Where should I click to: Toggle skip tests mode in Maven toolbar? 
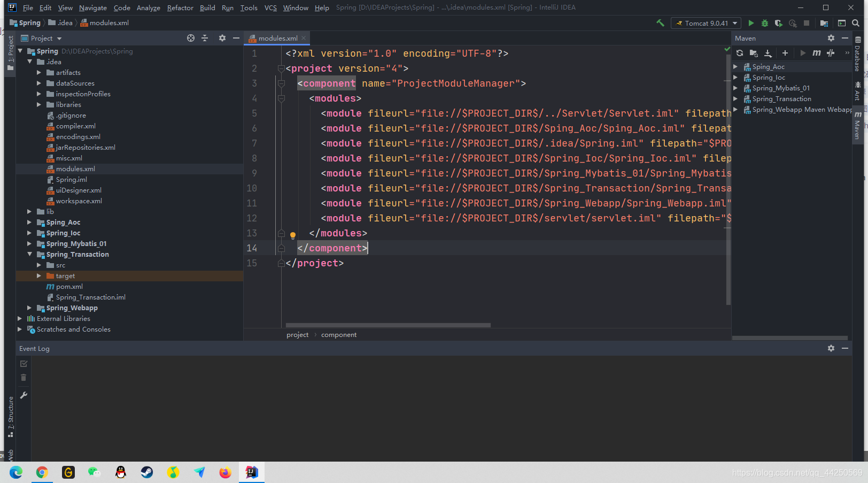[831, 53]
